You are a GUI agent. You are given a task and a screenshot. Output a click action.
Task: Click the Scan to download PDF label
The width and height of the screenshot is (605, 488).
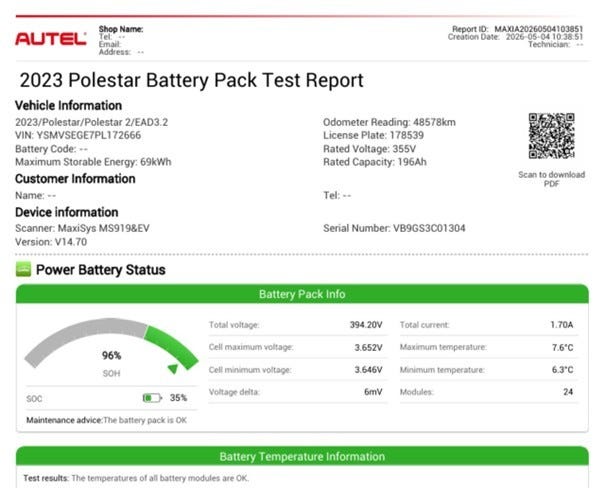(551, 179)
